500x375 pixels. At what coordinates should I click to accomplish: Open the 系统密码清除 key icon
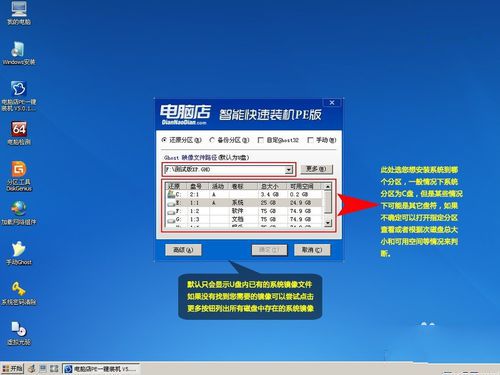19,293
